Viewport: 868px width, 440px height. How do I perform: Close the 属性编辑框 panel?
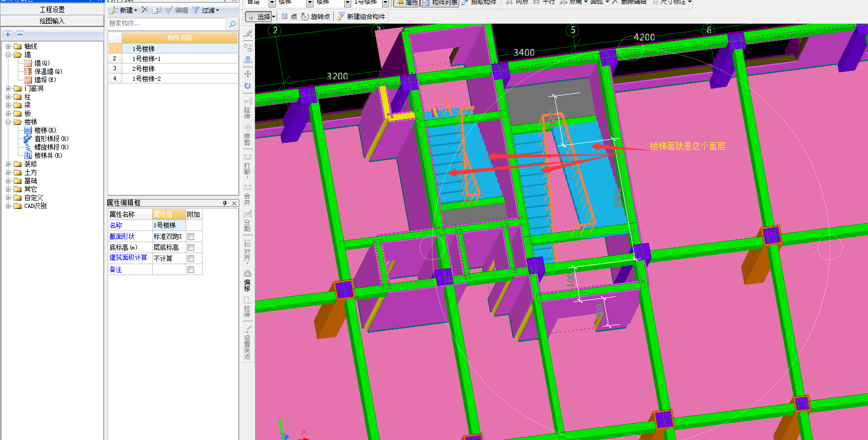(234, 203)
